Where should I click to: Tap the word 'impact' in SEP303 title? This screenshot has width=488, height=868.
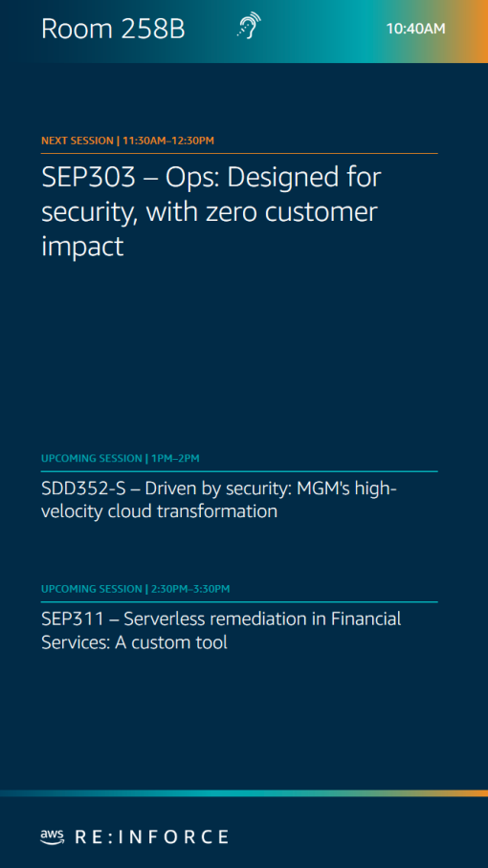tap(82, 247)
